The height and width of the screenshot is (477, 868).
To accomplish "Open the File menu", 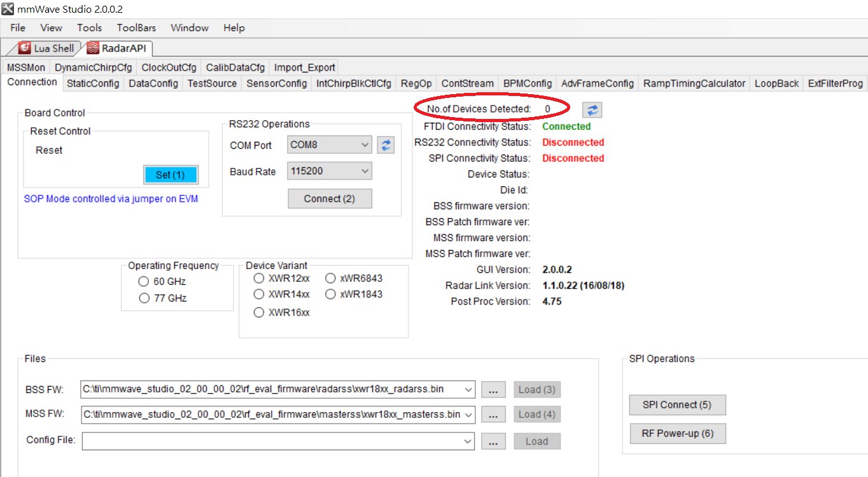I will (18, 28).
